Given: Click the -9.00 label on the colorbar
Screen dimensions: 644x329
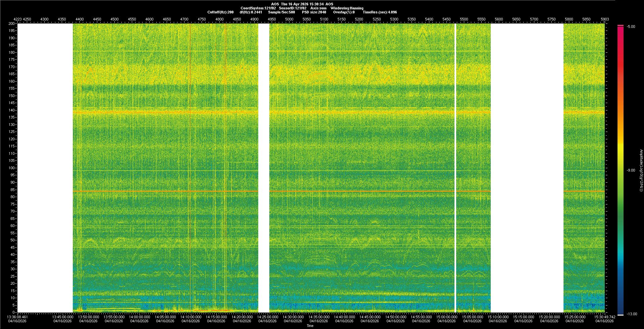Looking at the screenshot, I should tap(631, 171).
